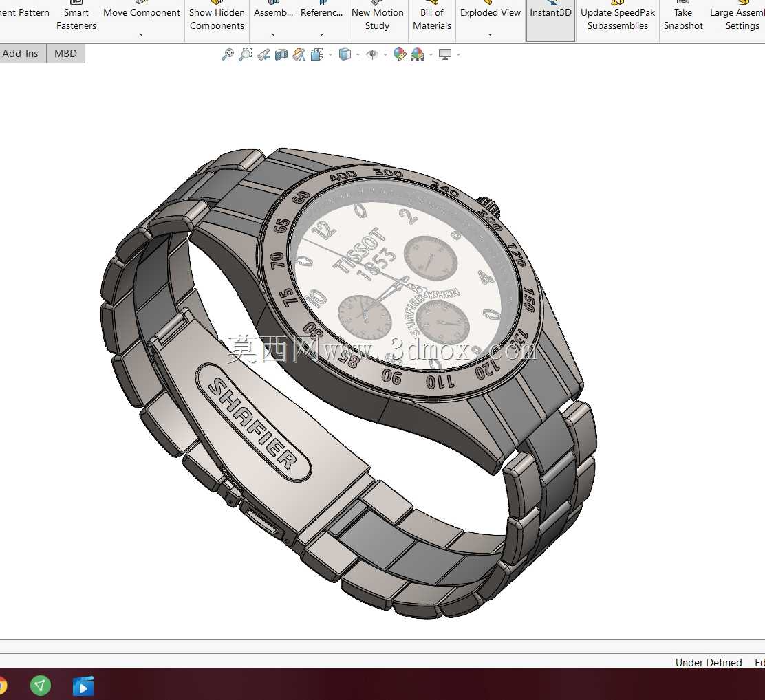This screenshot has width=765, height=700.
Task: Click View Orientation cube icon
Action: point(317,54)
